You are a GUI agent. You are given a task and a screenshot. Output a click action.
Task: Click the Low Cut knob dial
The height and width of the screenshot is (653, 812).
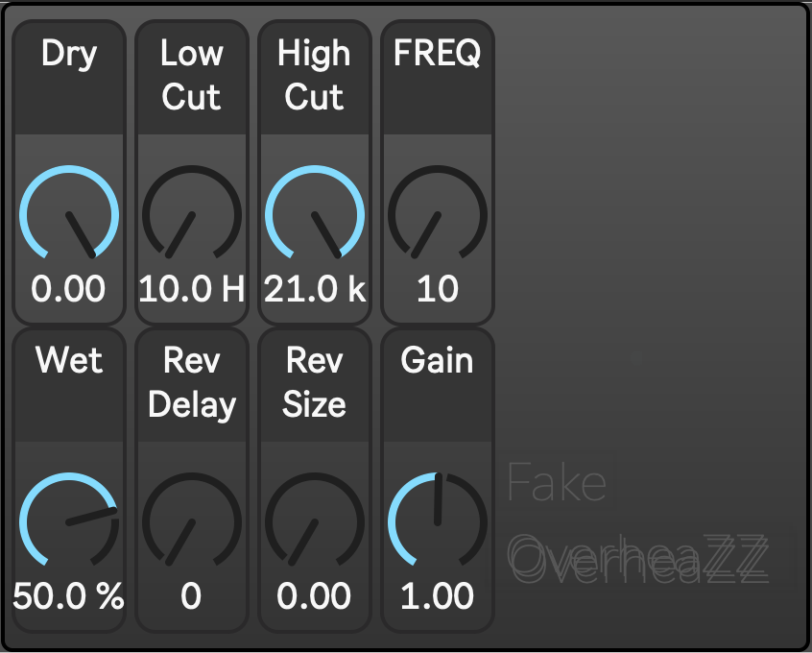tap(191, 214)
